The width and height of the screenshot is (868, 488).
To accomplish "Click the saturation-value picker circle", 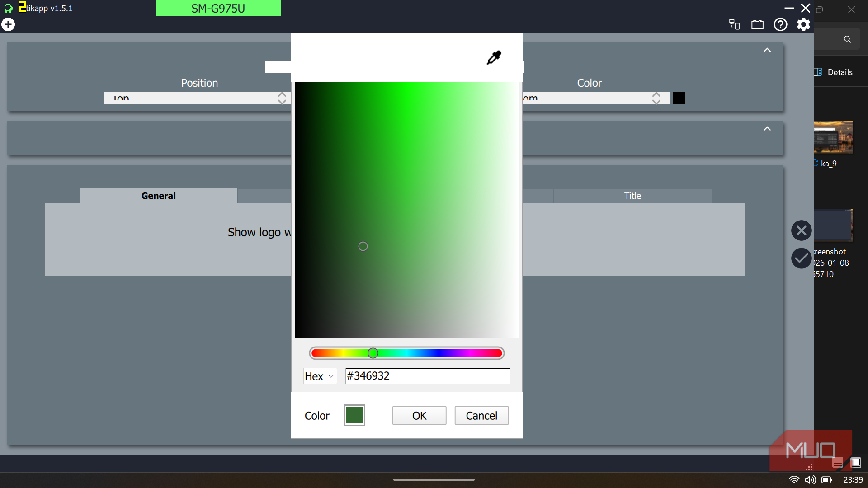I will (363, 246).
